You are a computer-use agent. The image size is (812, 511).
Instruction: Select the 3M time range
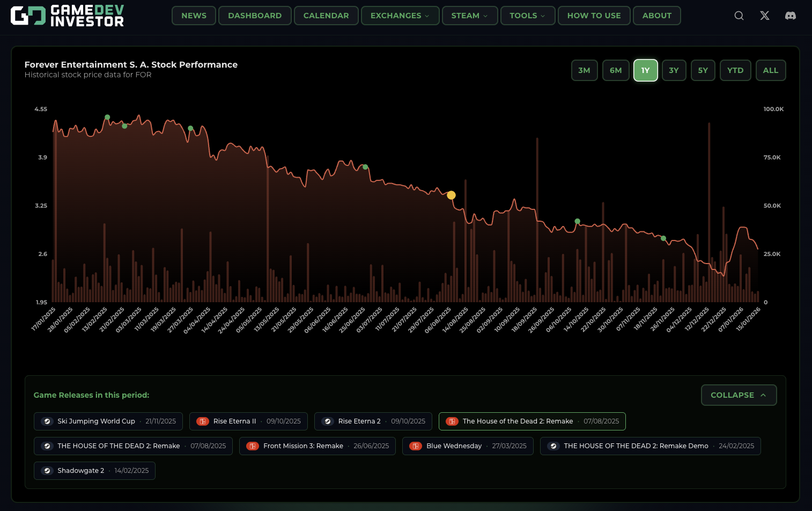coord(584,70)
